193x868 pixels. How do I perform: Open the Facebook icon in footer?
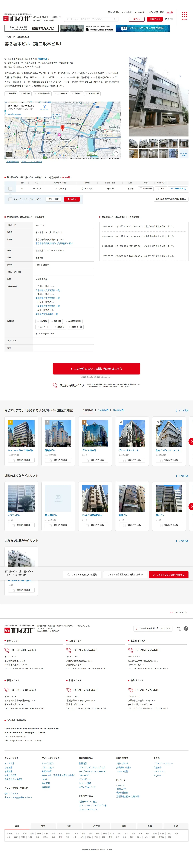(186, 628)
